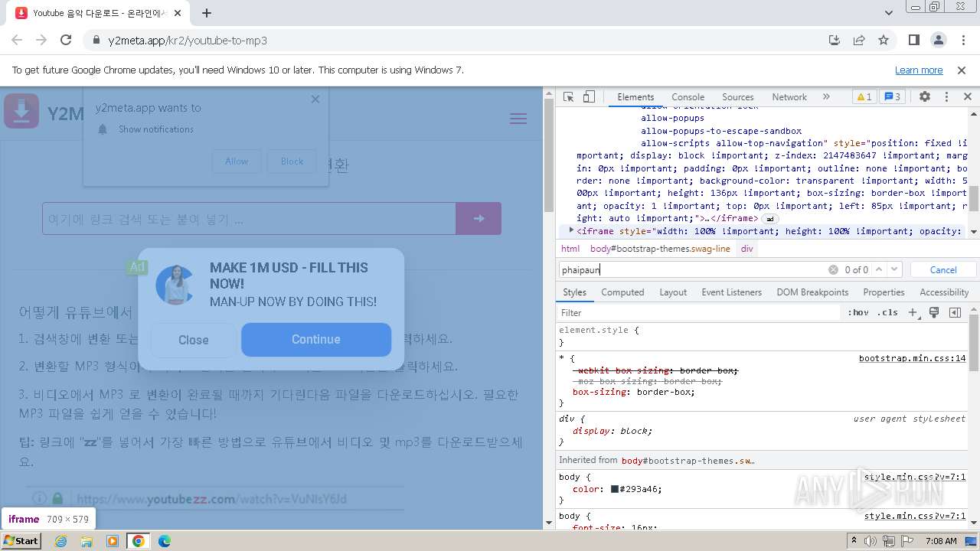
Task: Click the Learn more link
Action: pyautogui.click(x=919, y=70)
